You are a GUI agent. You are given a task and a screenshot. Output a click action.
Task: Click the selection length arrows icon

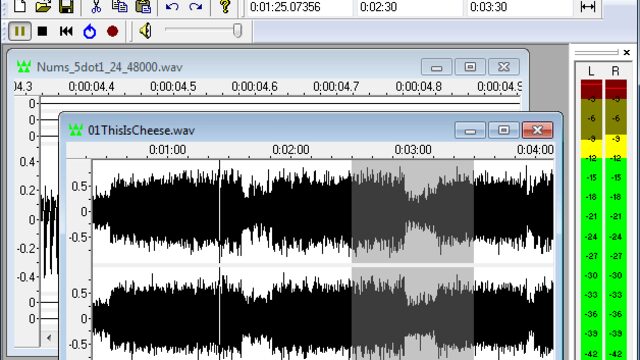tap(587, 7)
